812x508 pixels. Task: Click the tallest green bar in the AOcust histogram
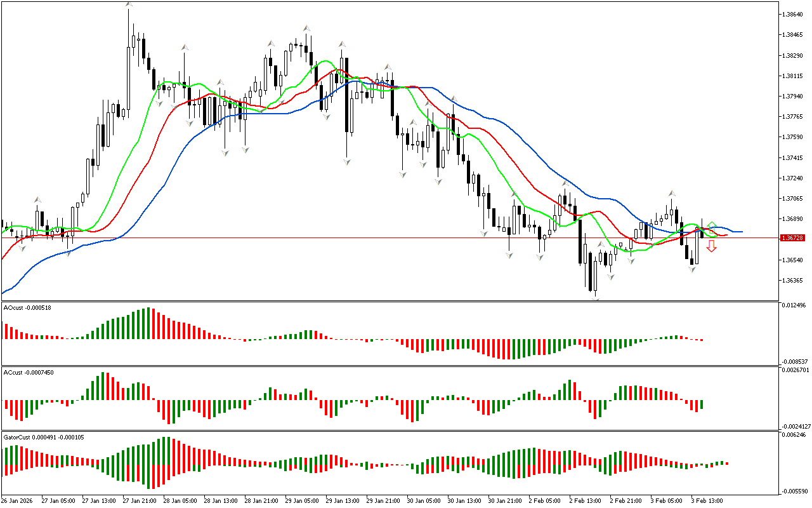(x=148, y=323)
